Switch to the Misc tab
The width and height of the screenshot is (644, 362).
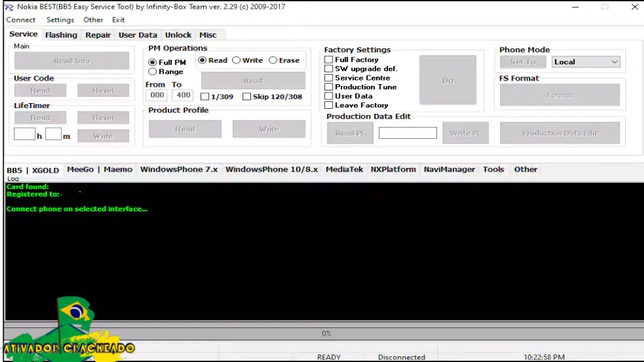click(x=208, y=35)
